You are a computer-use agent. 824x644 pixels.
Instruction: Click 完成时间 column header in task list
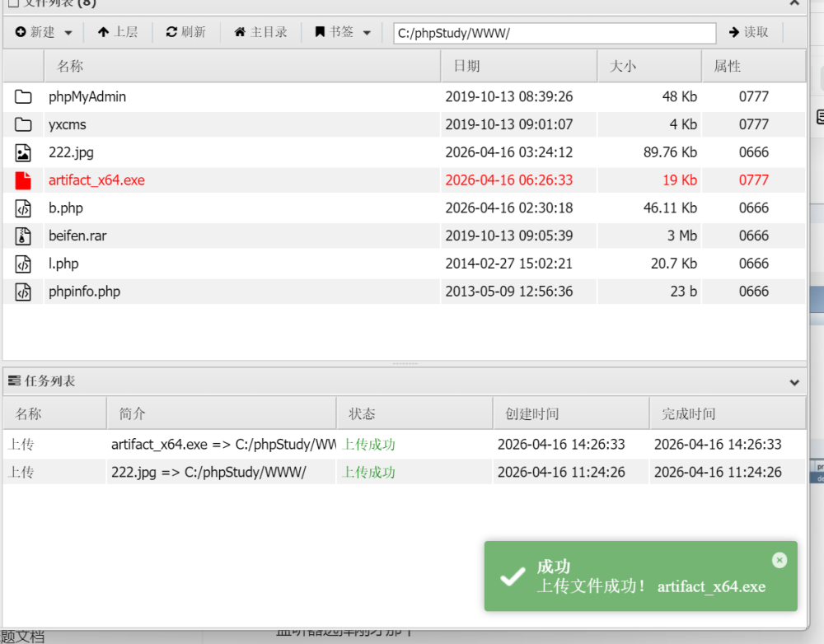coord(688,413)
